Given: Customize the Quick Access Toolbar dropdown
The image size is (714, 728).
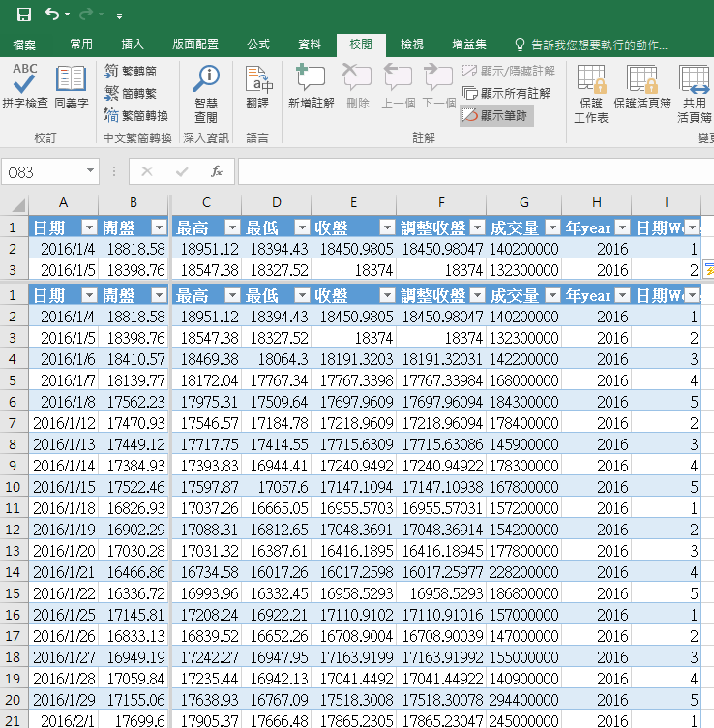Looking at the screenshot, I should pyautogui.click(x=119, y=16).
